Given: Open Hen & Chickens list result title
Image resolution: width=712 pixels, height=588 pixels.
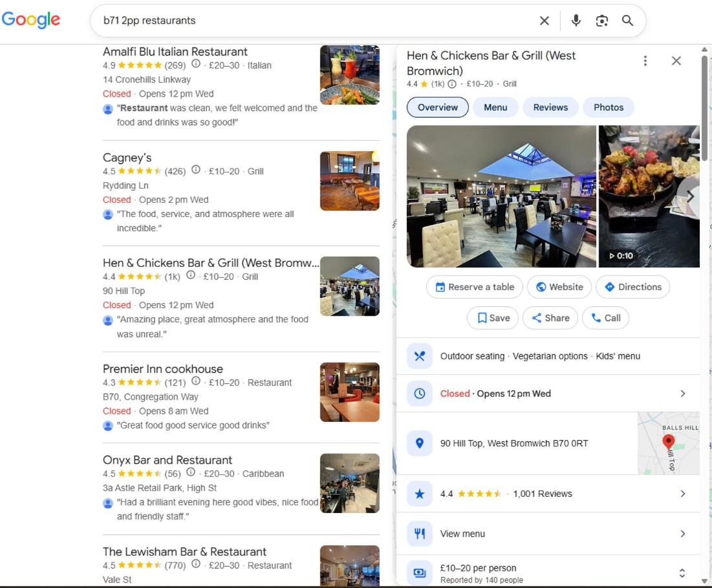Looking at the screenshot, I should click(x=211, y=263).
